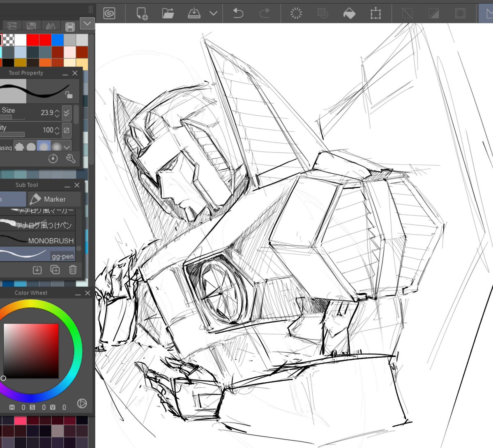Pick the transparent checkered swatch
Image resolution: width=493 pixels, height=448 pixels.
point(8,40)
